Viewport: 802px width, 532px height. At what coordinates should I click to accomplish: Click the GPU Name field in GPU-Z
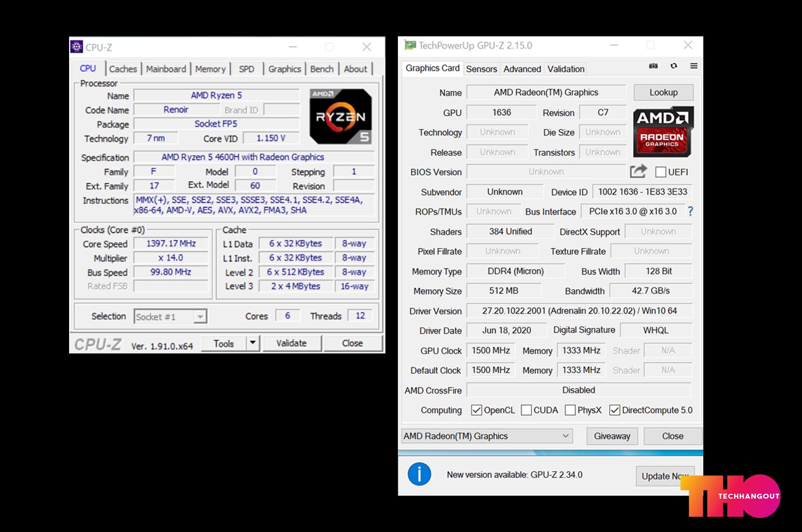(546, 92)
